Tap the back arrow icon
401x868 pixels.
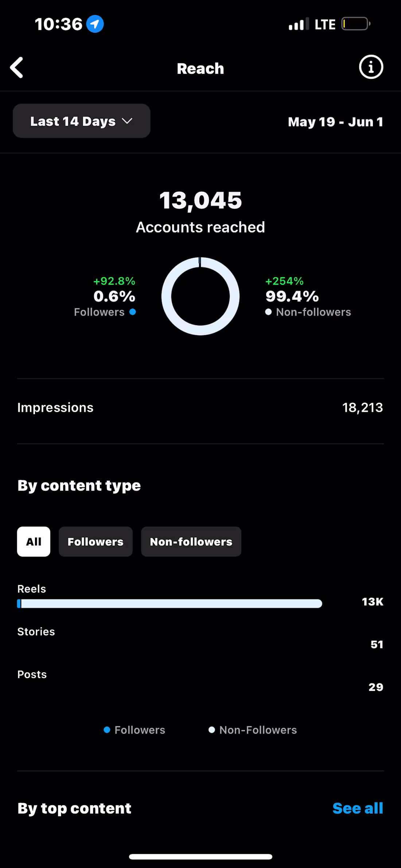17,68
